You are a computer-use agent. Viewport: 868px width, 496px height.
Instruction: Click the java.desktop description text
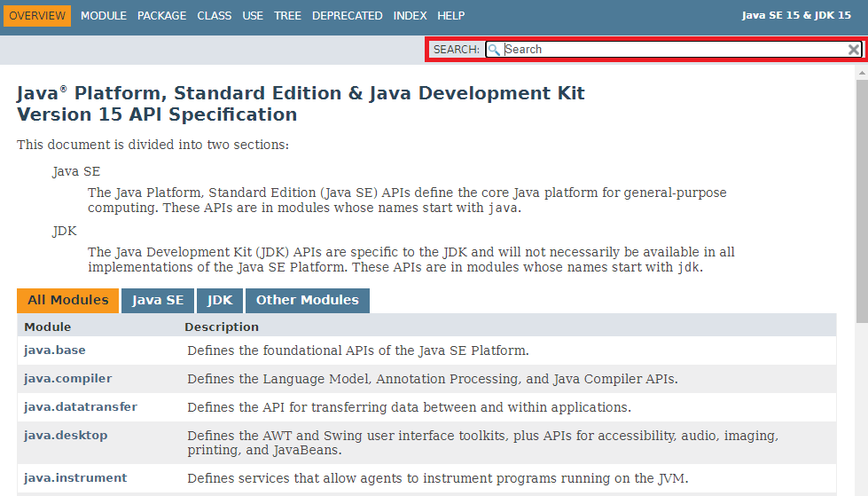point(482,443)
